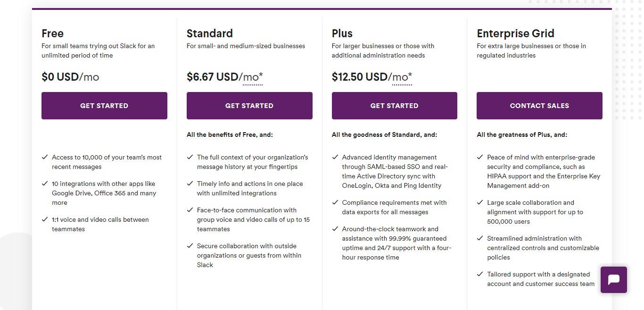Click checkmark beside 99.99% guaranteed uptime feature
This screenshot has width=644, height=310.
click(x=335, y=229)
